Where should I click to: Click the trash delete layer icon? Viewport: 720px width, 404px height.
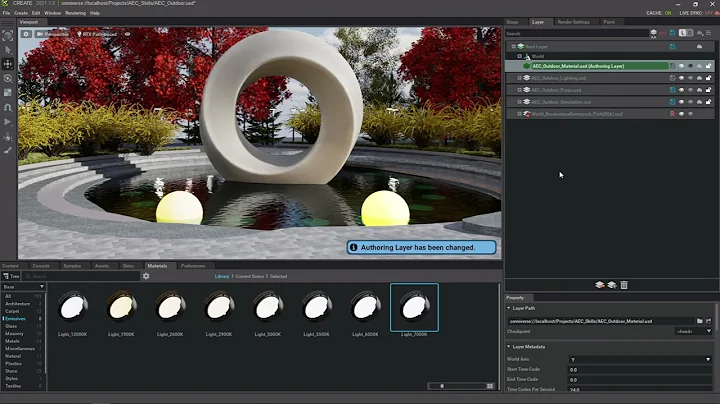[x=624, y=285]
